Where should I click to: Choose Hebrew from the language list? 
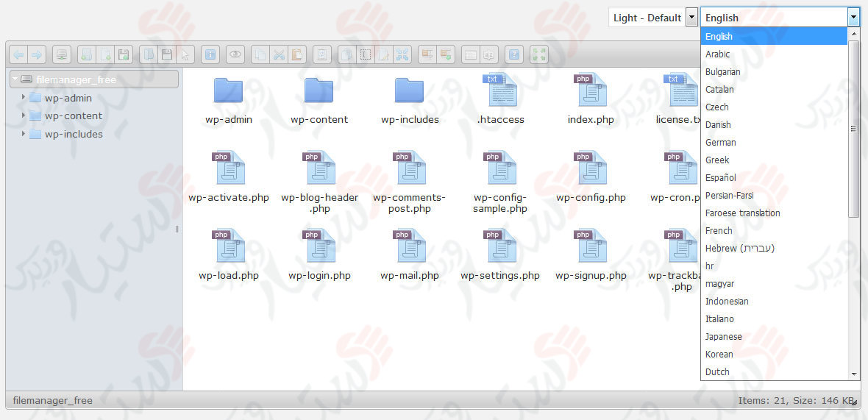point(774,249)
